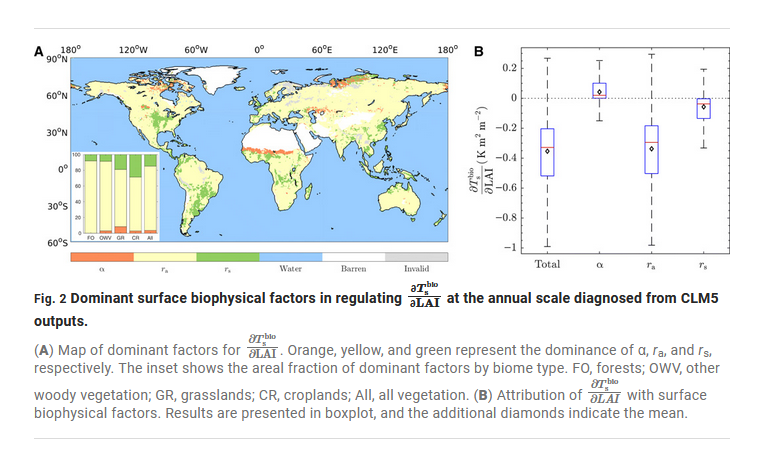Click the '120°W' longitude label

(x=133, y=50)
